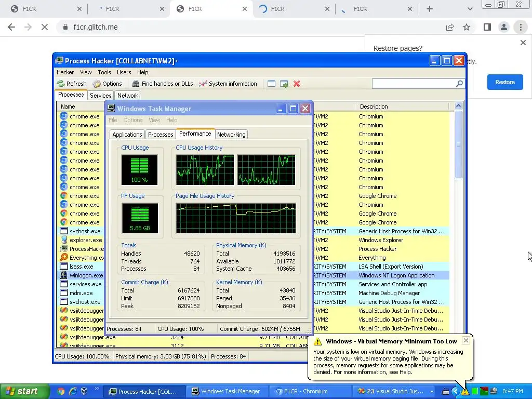This screenshot has height=399, width=532.
Task: Close the first F1CR browser tab
Action: [79, 9]
